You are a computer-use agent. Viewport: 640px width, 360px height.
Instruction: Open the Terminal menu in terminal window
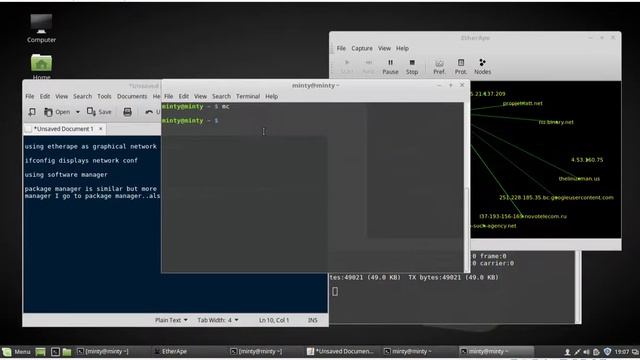coord(248,96)
